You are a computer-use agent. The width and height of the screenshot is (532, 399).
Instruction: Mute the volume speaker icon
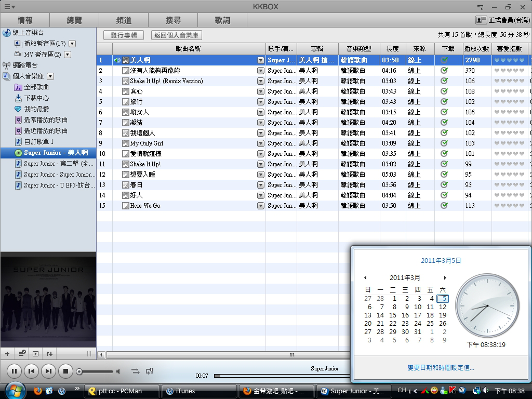[118, 371]
